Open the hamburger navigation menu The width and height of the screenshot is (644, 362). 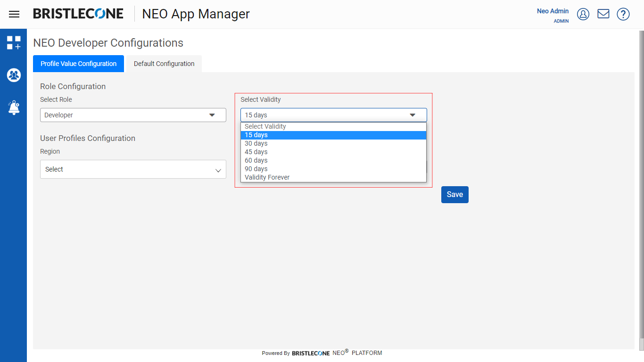[x=14, y=14]
